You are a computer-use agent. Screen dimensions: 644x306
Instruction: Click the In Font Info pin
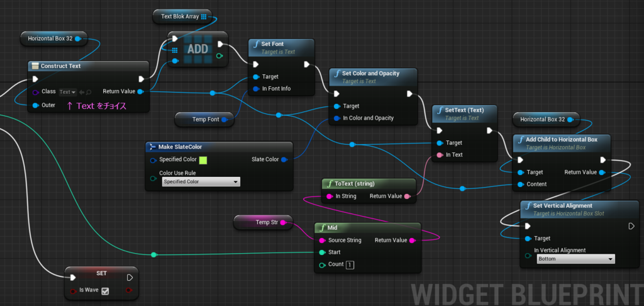(256, 88)
